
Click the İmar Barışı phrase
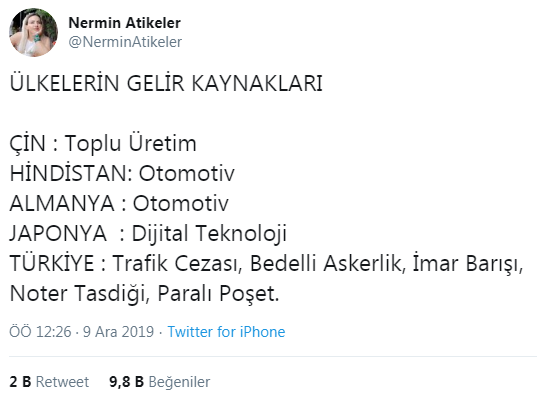tap(466, 264)
